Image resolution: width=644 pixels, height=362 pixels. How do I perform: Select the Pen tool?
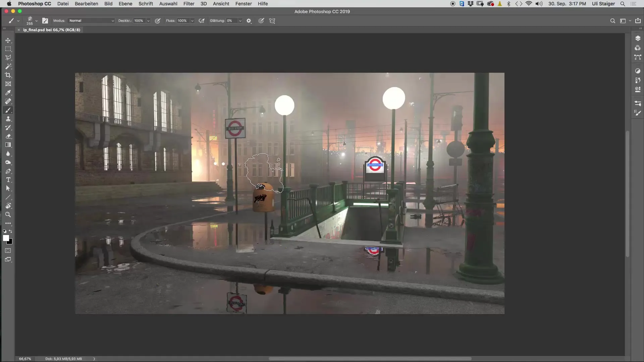coord(8,171)
